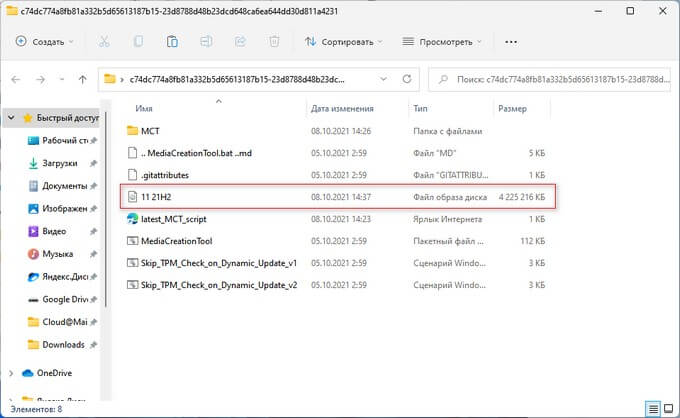
Task: Expand address bar history dropdown
Action: [x=383, y=79]
